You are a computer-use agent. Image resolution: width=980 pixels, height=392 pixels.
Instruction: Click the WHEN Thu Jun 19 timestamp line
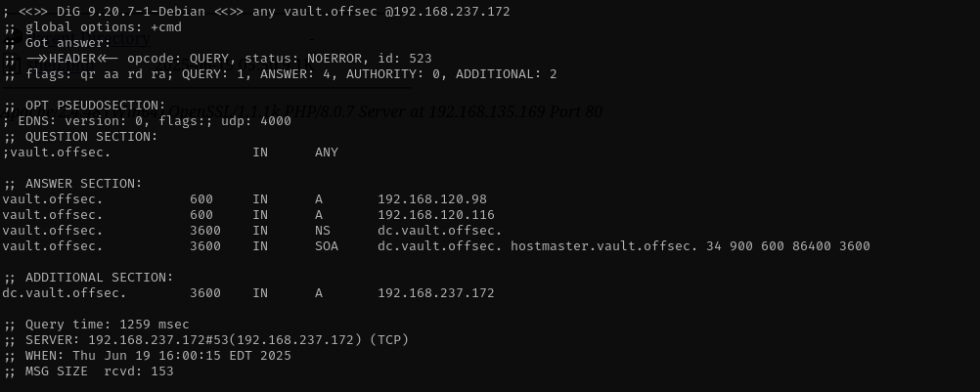(x=147, y=356)
